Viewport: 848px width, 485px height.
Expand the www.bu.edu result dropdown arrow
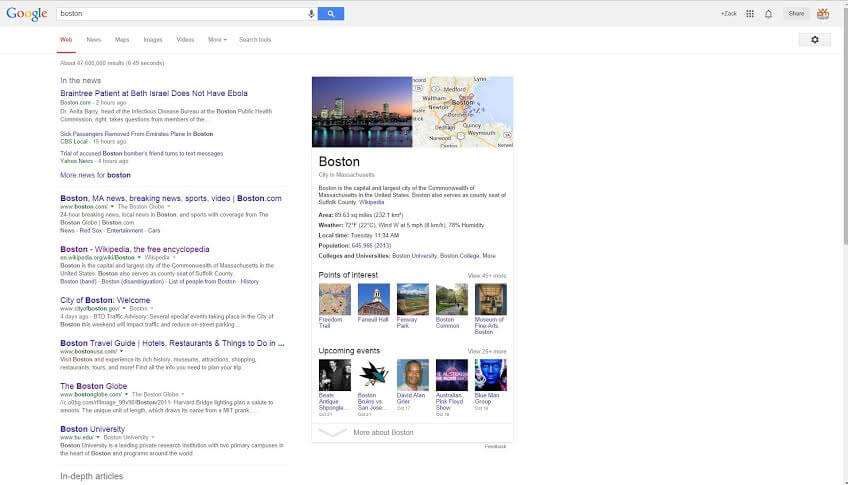tap(98, 437)
